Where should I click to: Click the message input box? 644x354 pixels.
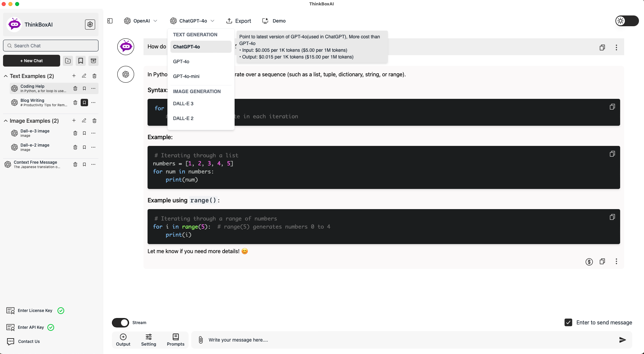412,340
